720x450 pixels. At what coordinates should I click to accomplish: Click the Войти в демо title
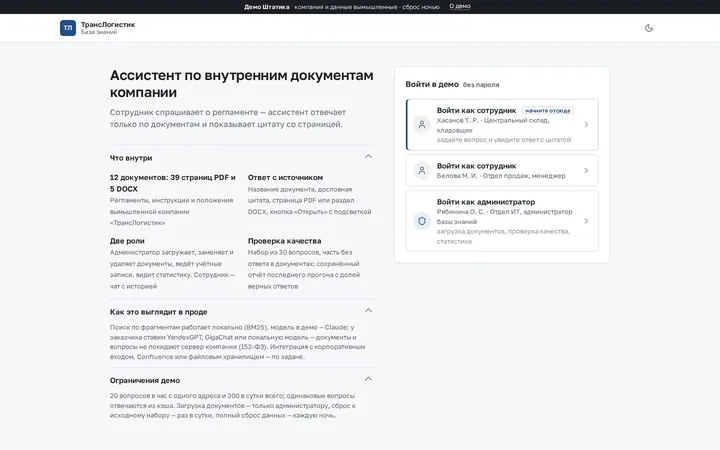coord(432,84)
